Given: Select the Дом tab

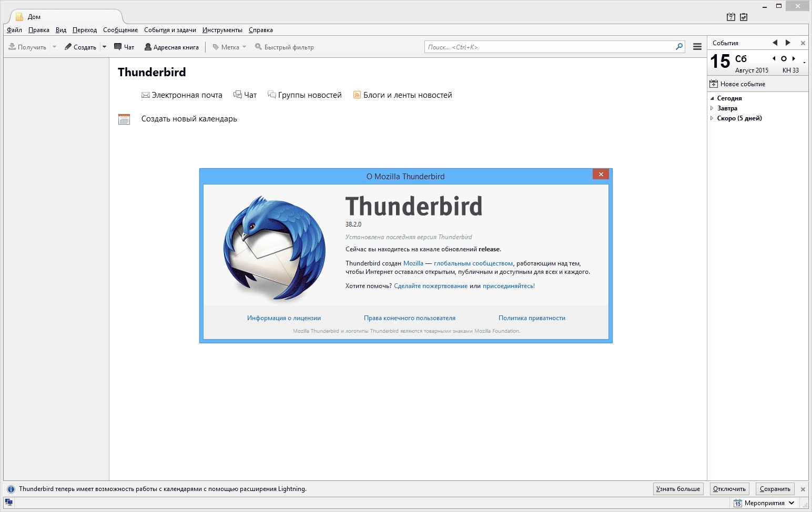Looking at the screenshot, I should (66, 17).
